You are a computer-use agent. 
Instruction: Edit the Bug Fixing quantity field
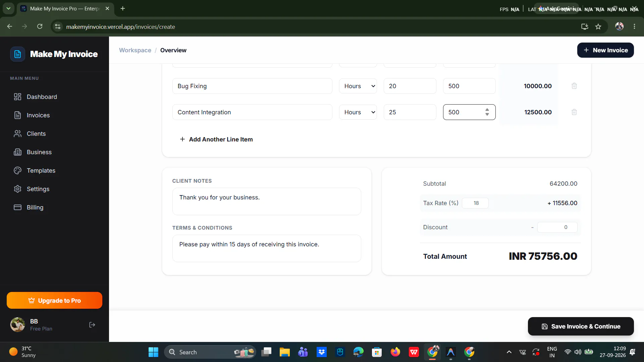tap(410, 86)
